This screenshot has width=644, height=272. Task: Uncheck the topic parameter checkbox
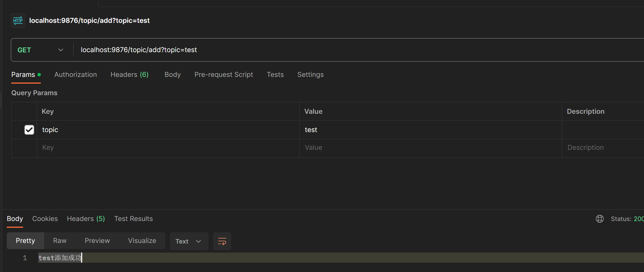(x=29, y=130)
